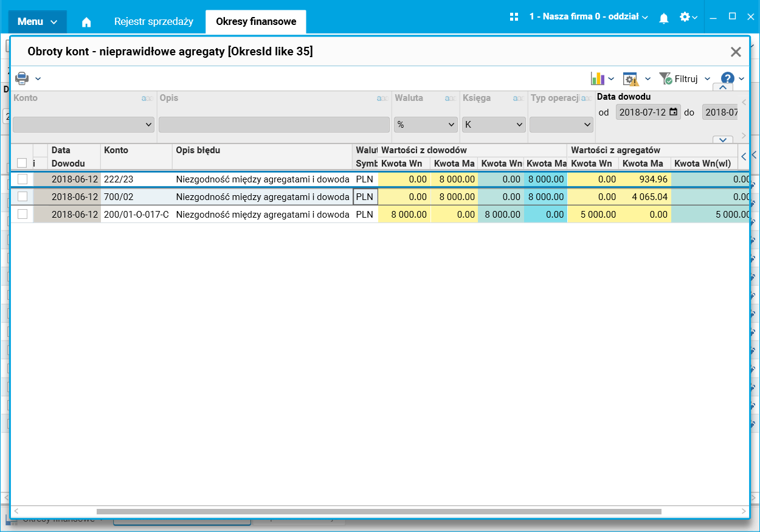The width and height of the screenshot is (760, 532).
Task: Open the main Menu button
Action: tap(37, 22)
